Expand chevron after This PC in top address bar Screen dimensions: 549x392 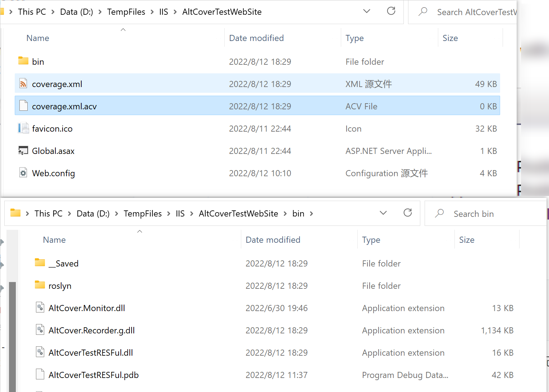click(53, 12)
